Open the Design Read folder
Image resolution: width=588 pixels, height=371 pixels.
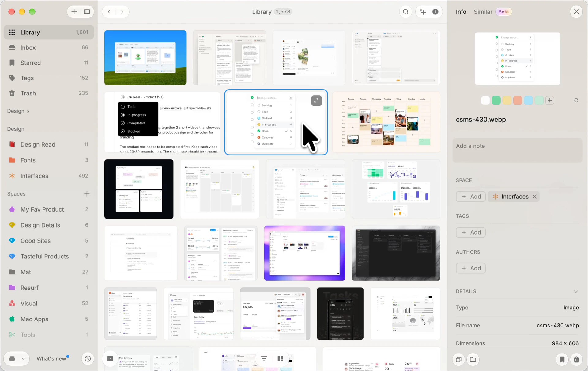point(49,144)
